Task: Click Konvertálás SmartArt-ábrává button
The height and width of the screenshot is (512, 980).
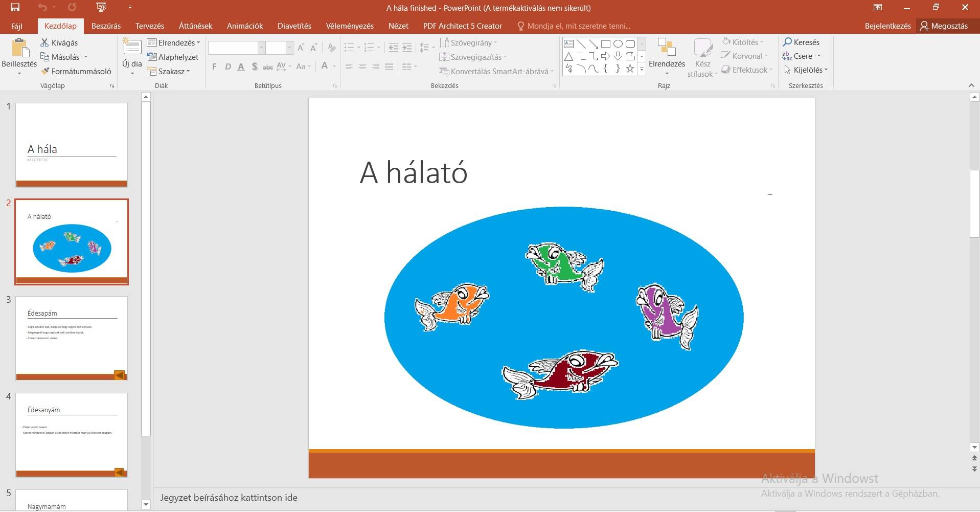Action: (x=496, y=71)
